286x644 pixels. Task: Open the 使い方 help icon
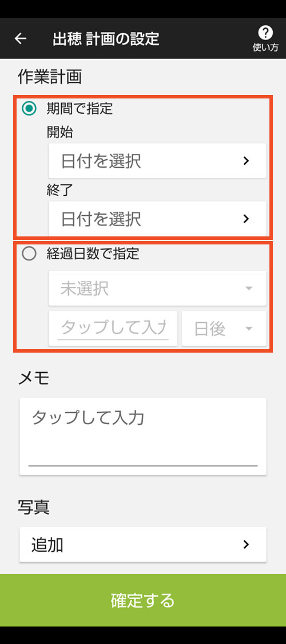click(x=265, y=38)
